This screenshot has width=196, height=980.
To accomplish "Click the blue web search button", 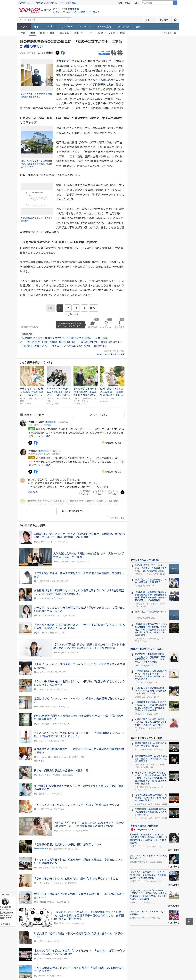I will coord(175,3).
